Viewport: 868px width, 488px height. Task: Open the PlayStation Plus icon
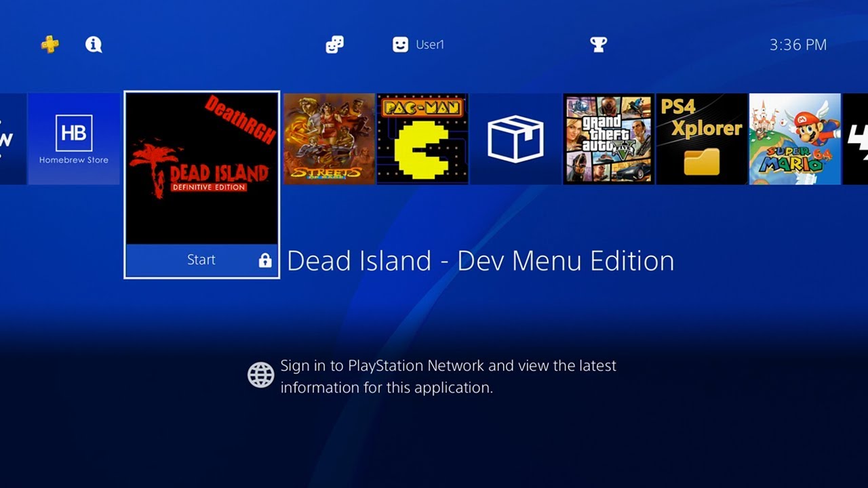(50, 45)
